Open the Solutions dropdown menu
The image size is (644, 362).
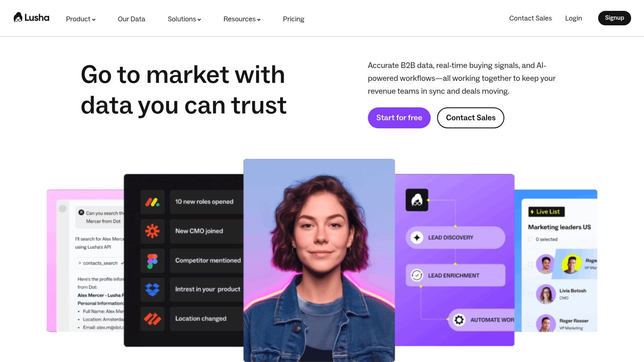coord(184,19)
